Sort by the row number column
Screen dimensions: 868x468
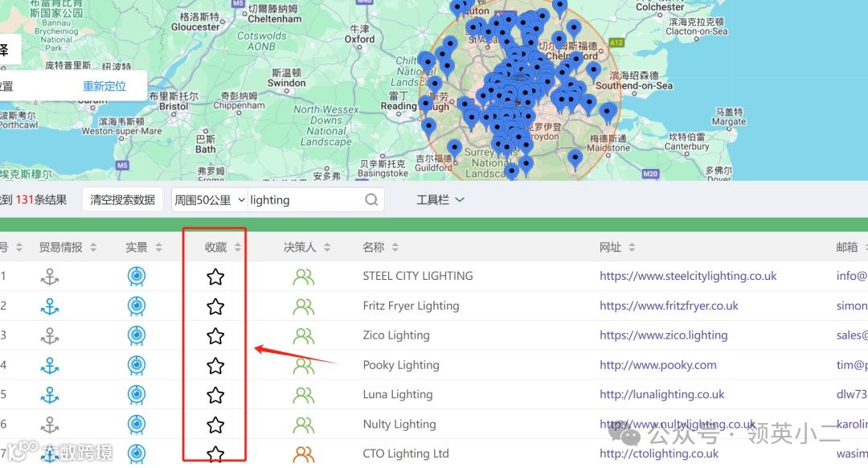(18, 247)
